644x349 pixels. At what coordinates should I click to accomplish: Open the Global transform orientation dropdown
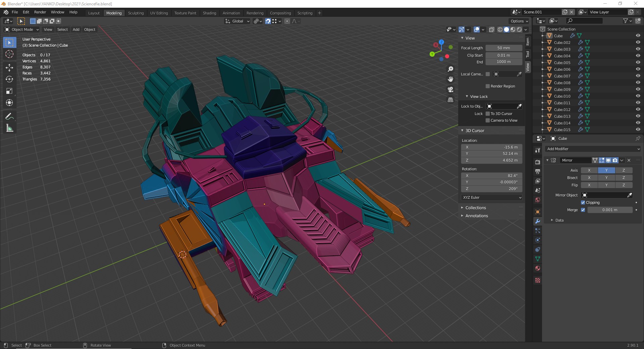point(237,21)
